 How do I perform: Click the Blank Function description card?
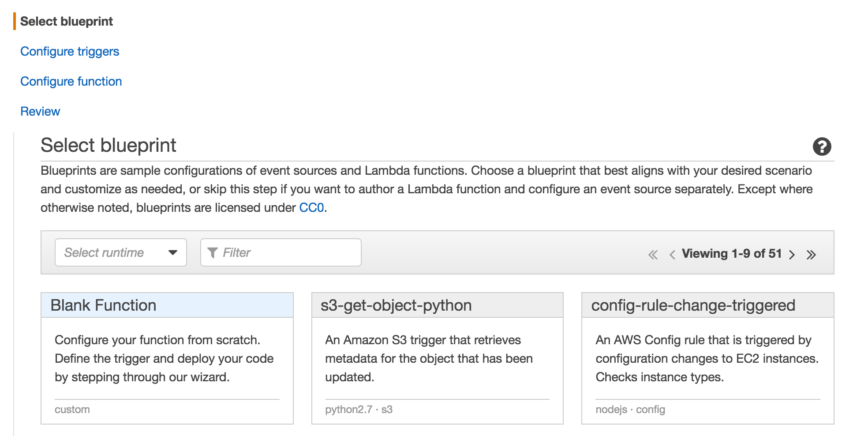tap(164, 358)
